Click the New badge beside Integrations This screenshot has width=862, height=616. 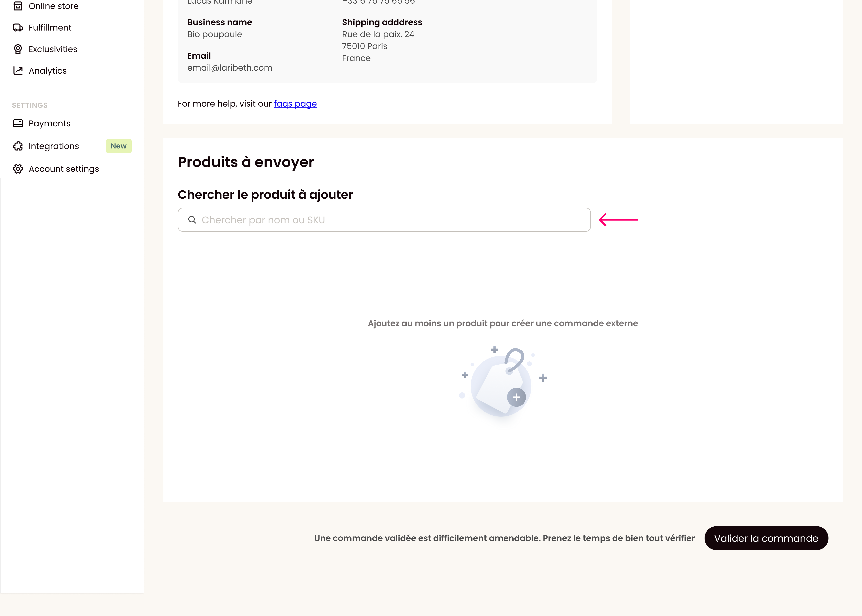[119, 146]
